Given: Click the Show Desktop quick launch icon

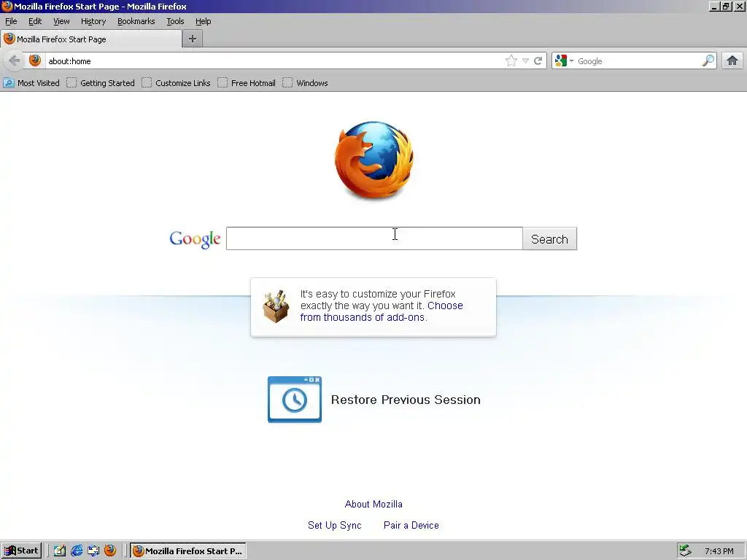Looking at the screenshot, I should point(93,551).
